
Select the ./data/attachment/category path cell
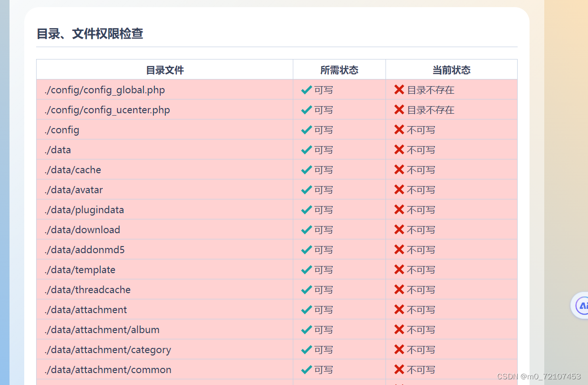(x=164, y=349)
